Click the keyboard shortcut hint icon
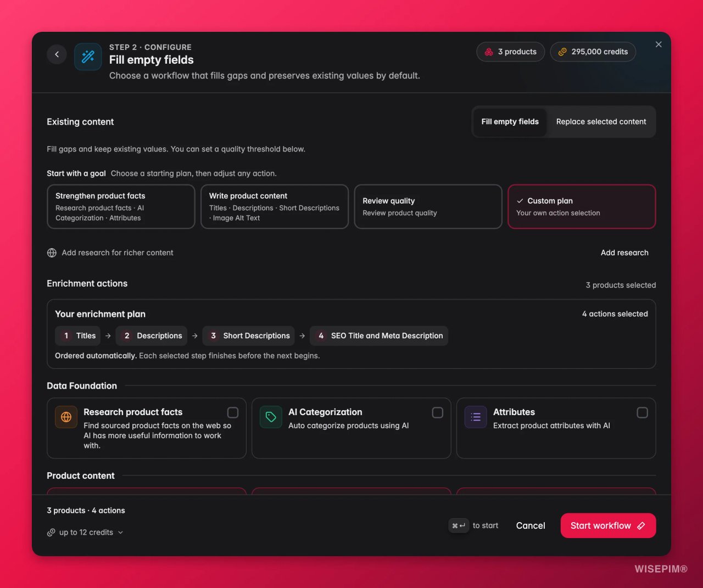This screenshot has height=588, width=703. pos(459,525)
